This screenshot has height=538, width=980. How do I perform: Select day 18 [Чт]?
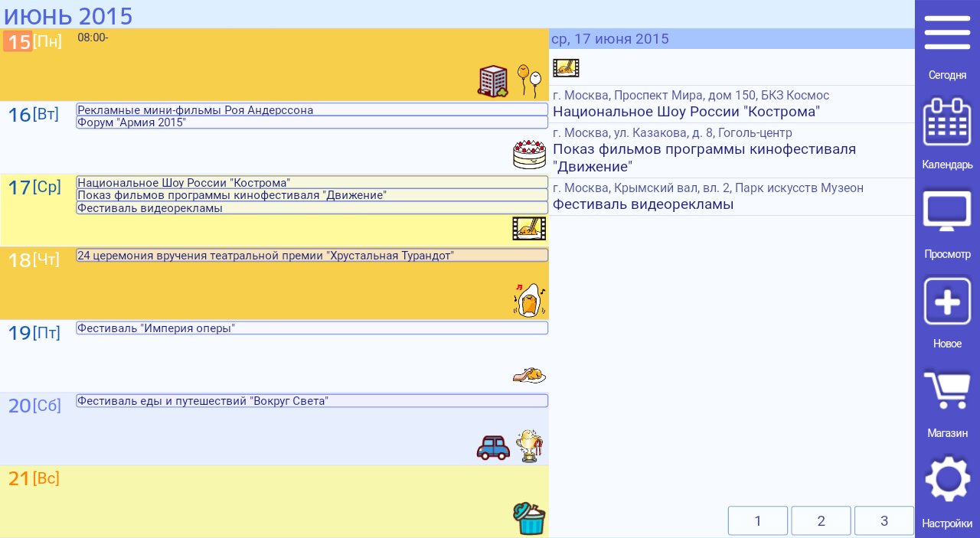point(34,260)
